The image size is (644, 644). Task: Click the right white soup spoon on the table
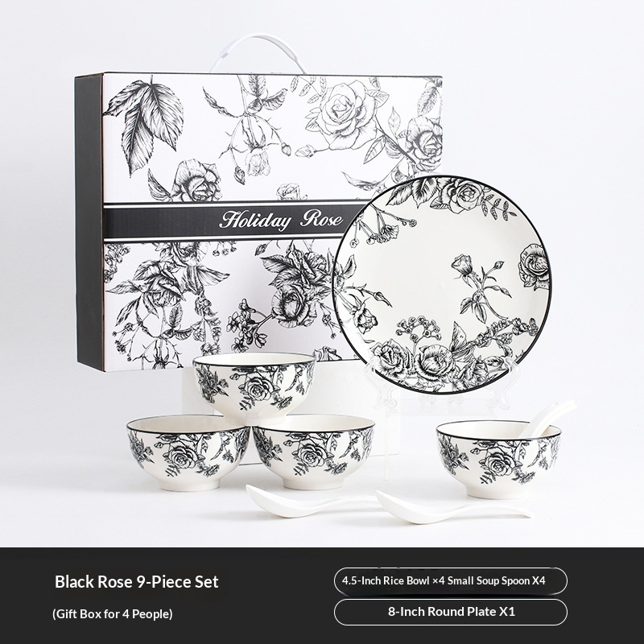click(452, 510)
